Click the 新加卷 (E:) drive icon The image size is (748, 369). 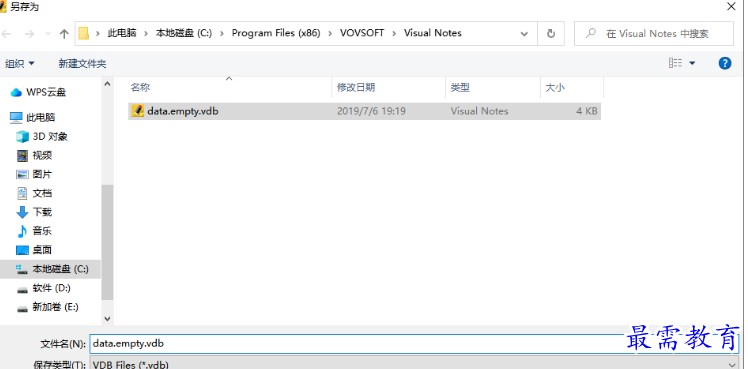click(22, 308)
